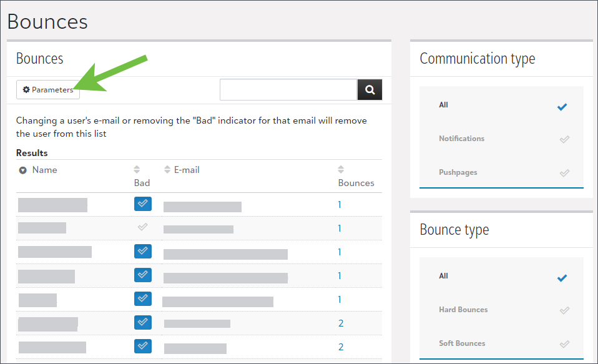Open the Parameters button

(x=48, y=90)
